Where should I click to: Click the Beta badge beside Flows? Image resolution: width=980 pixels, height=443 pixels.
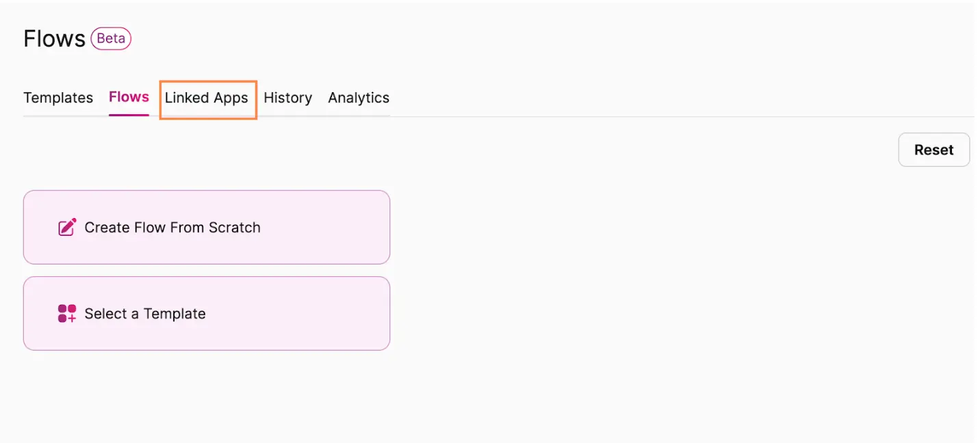111,39
